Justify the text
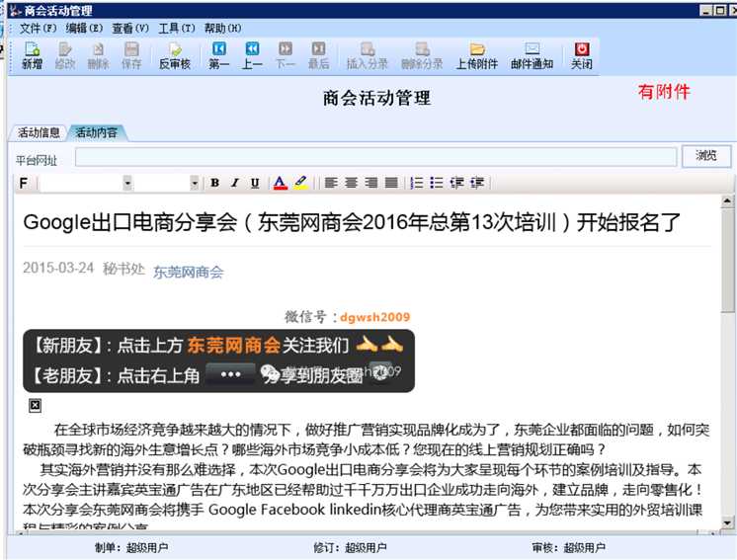The height and width of the screenshot is (560, 737). pos(391,183)
